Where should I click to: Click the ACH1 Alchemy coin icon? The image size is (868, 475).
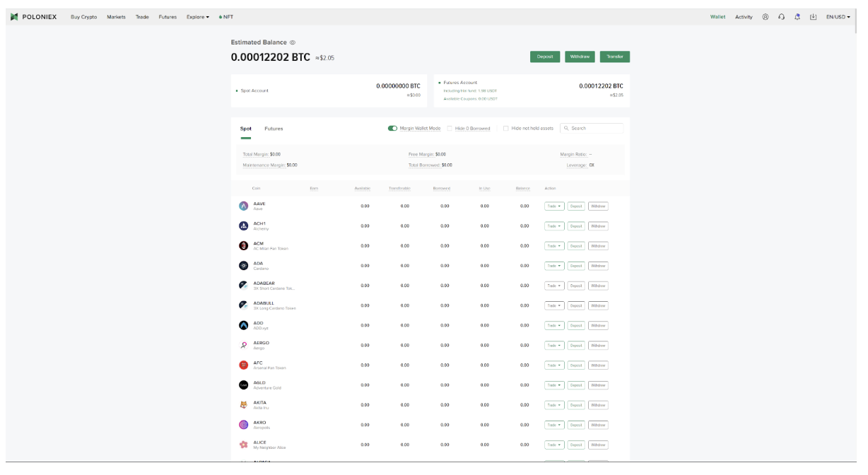[244, 226]
